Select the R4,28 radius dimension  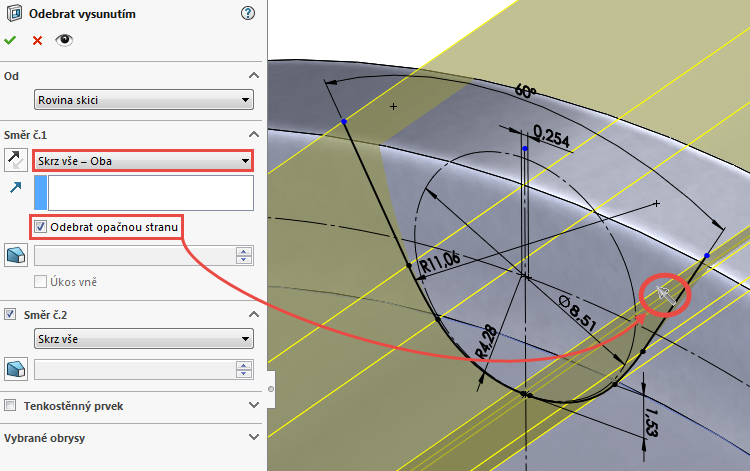[x=486, y=341]
